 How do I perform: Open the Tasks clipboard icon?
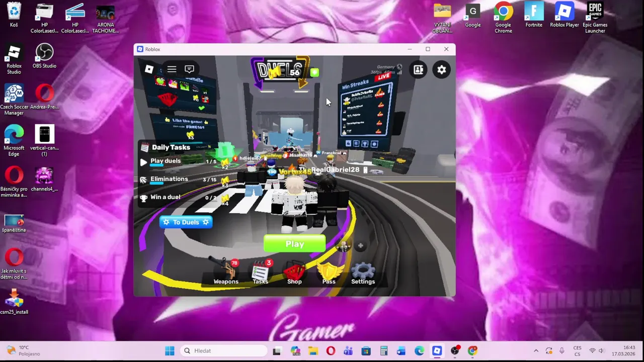click(x=261, y=272)
